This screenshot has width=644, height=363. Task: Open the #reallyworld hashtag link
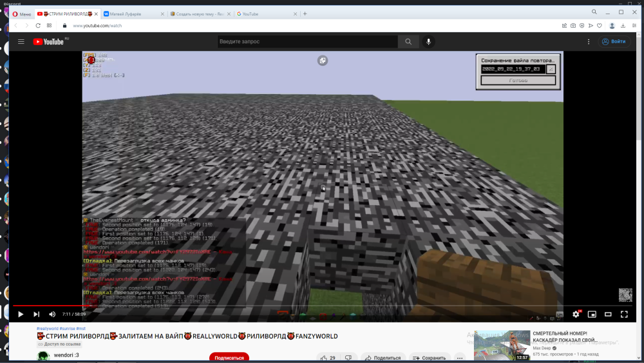[47, 328]
